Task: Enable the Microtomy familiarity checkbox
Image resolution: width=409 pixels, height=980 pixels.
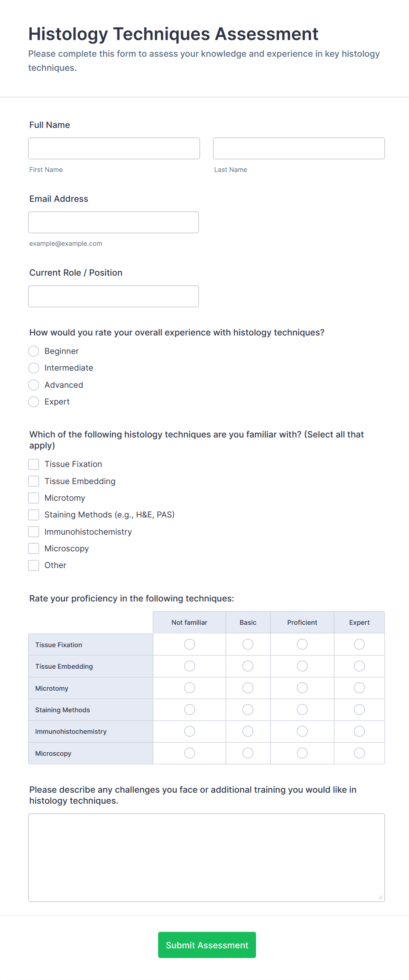Action: coord(33,498)
